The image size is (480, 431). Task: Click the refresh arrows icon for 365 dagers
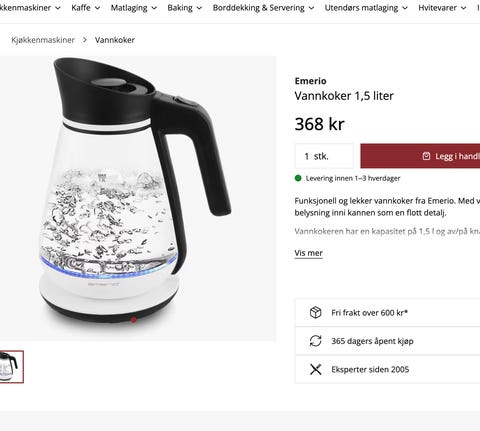(315, 341)
